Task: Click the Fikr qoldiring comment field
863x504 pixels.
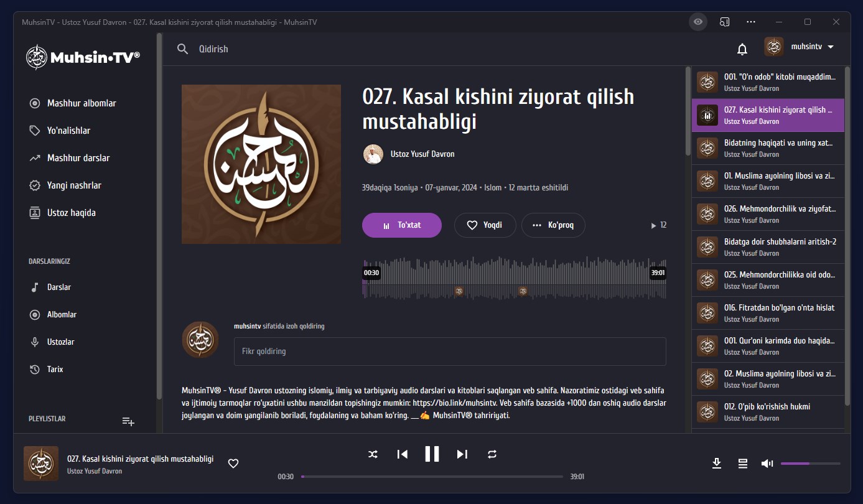Action: pos(450,352)
